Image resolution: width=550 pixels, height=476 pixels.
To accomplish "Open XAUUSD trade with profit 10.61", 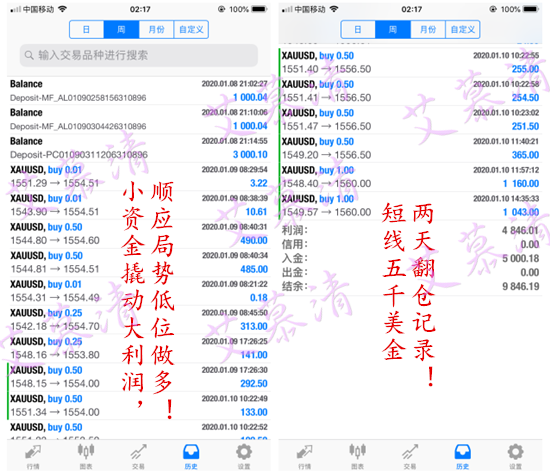I will 139,205.
